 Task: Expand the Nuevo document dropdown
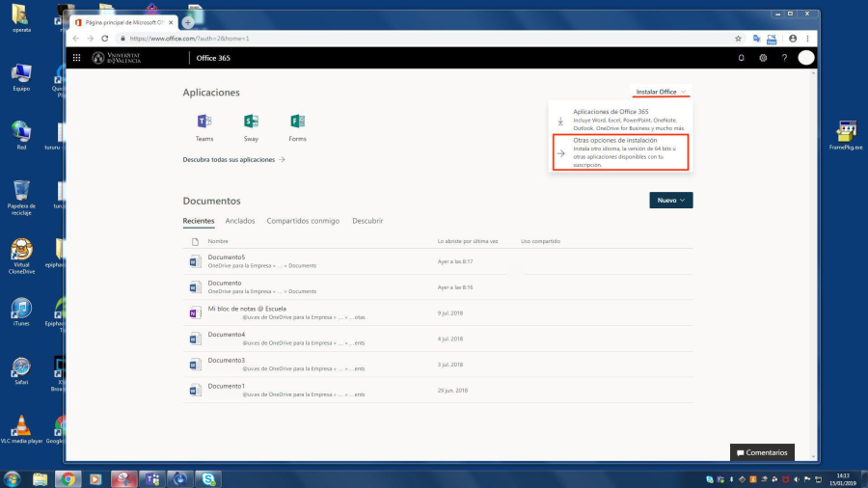[x=671, y=200]
